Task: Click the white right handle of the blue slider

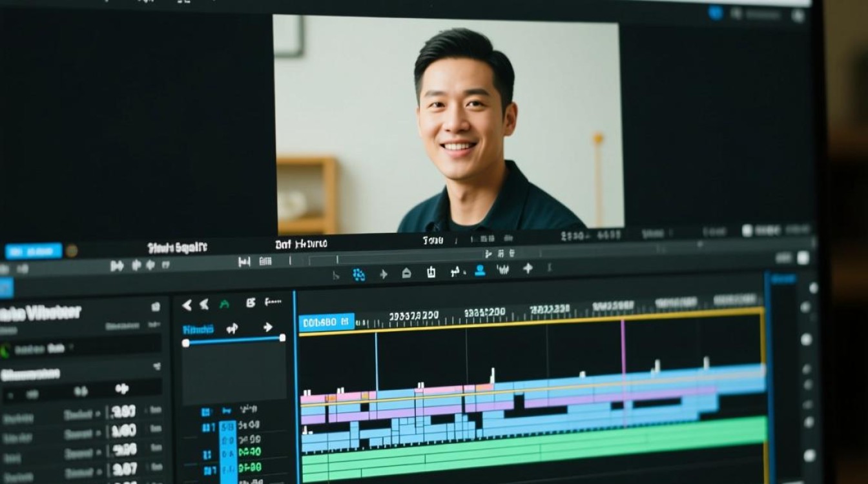Action: point(282,338)
